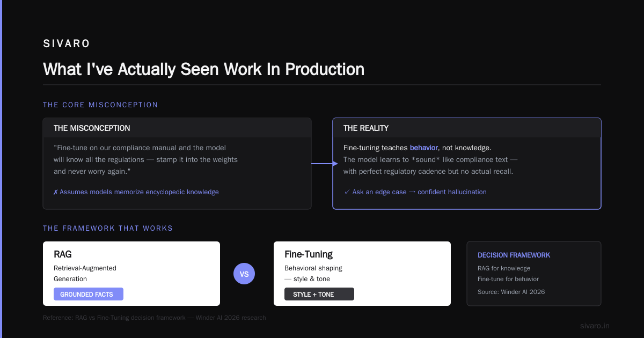Image resolution: width=644 pixels, height=338 pixels.
Task: Select 'THE FRAMEWORK THAT WORKS' section label
Action: click(x=108, y=228)
